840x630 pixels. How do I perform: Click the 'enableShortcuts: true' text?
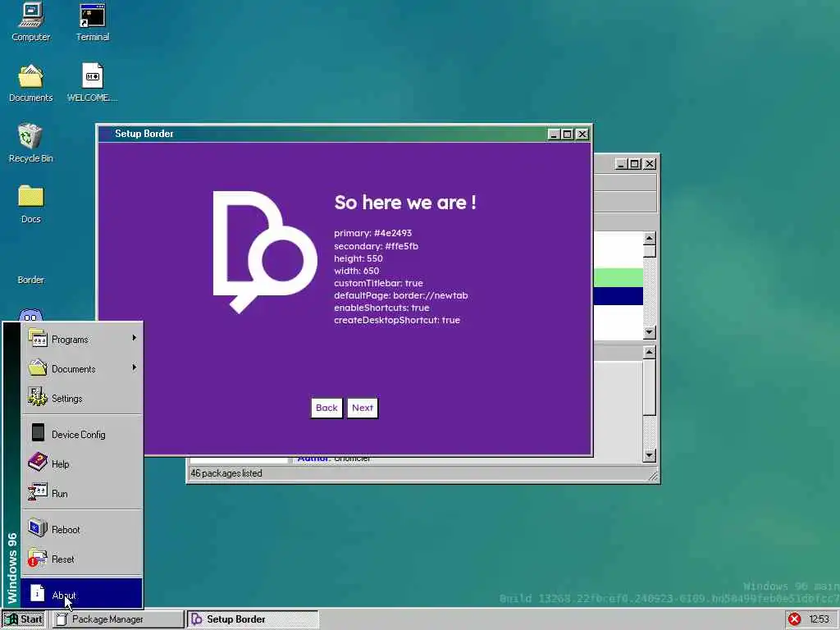381,308
